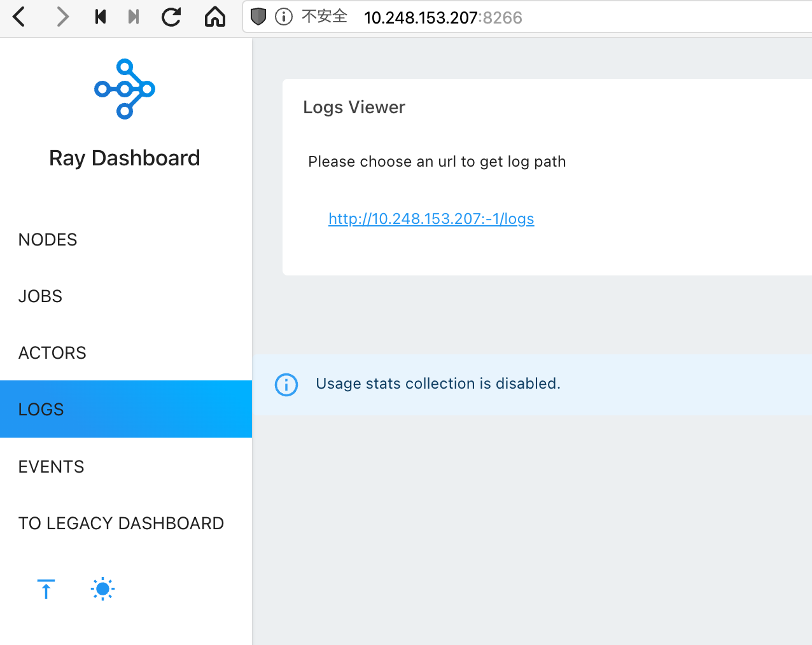
Task: Click 'Usage stats collection is disabled.' message
Action: pyautogui.click(x=438, y=384)
